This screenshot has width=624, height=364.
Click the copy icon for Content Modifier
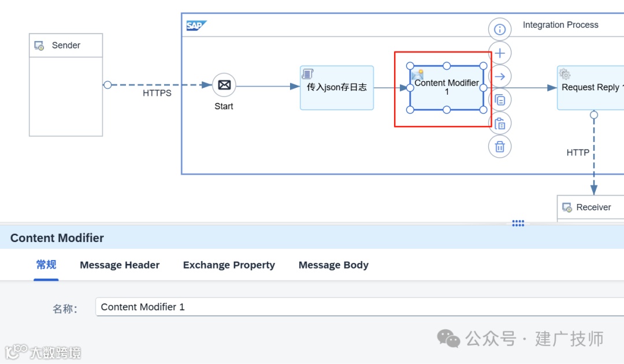click(x=500, y=100)
